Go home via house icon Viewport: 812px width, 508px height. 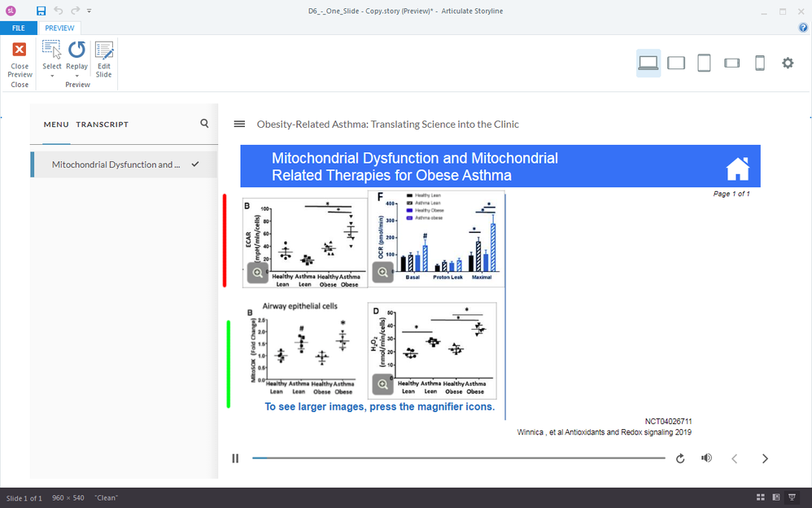click(738, 169)
